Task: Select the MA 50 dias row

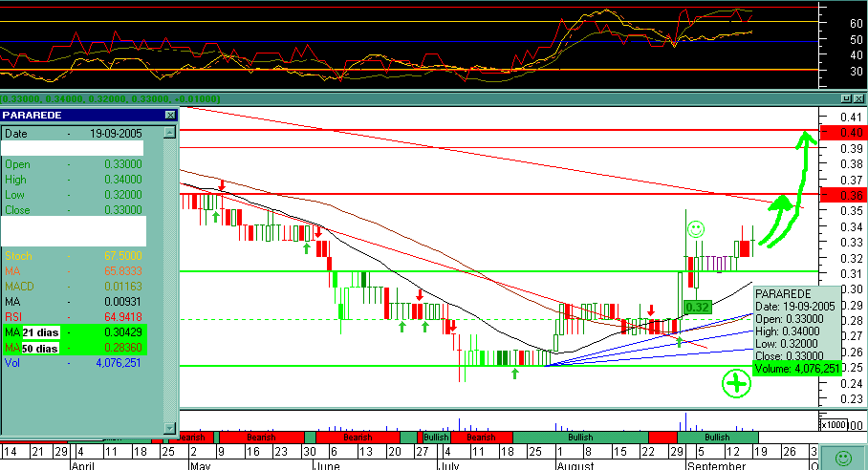Action: (73, 348)
